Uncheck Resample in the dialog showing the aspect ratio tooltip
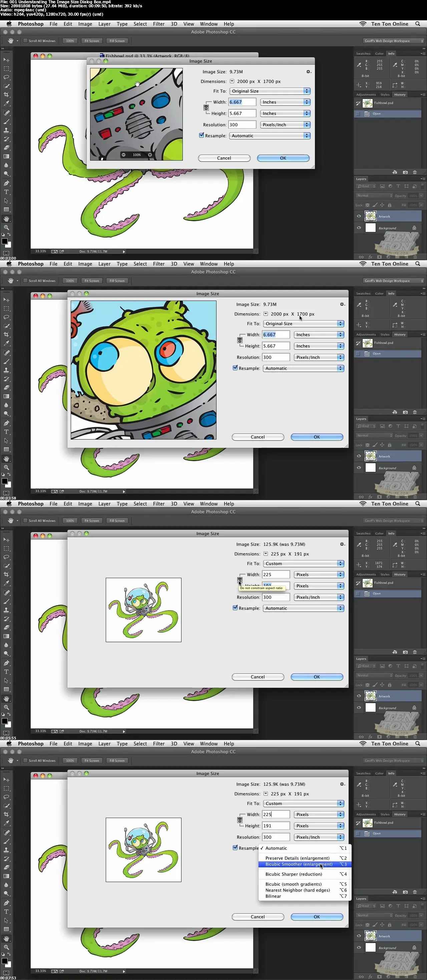 coord(235,607)
